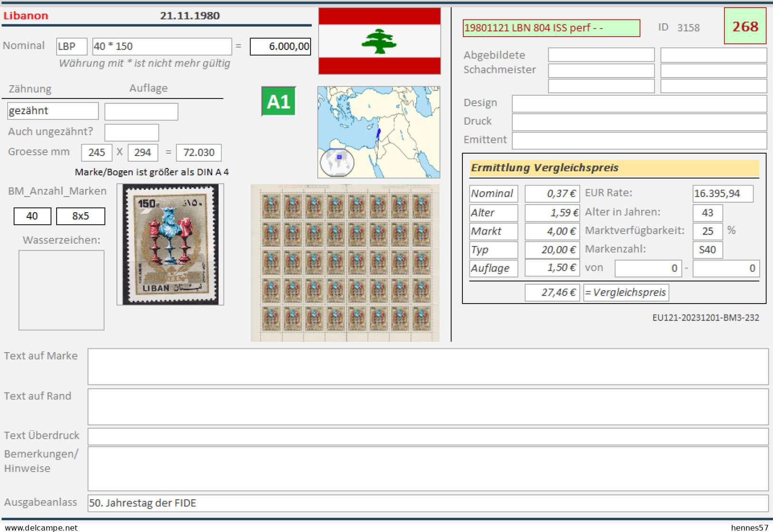The width and height of the screenshot is (773, 532).
Task: Click the red 268 number box
Action: pos(745,26)
